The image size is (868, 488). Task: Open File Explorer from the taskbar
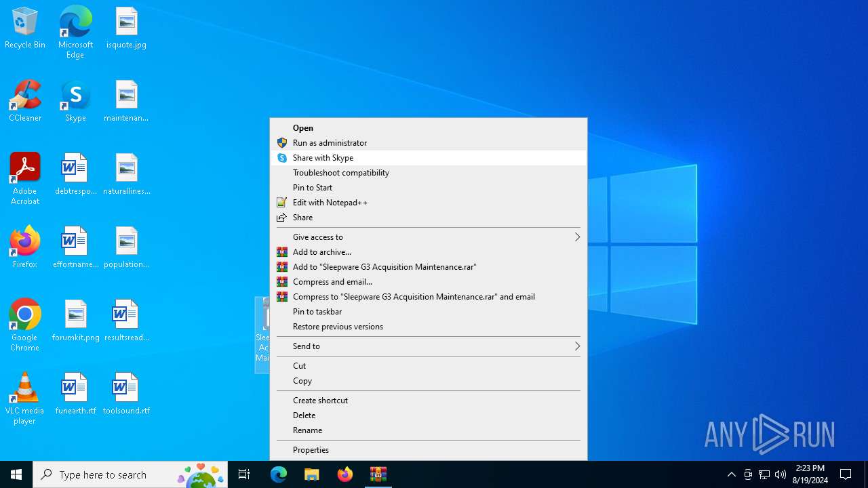coord(312,474)
